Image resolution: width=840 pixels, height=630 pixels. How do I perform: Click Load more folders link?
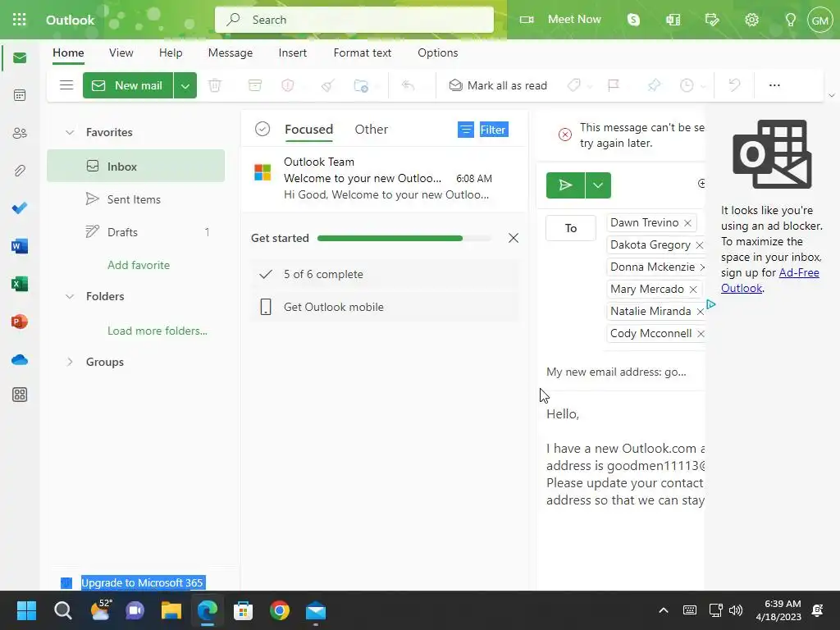click(157, 331)
